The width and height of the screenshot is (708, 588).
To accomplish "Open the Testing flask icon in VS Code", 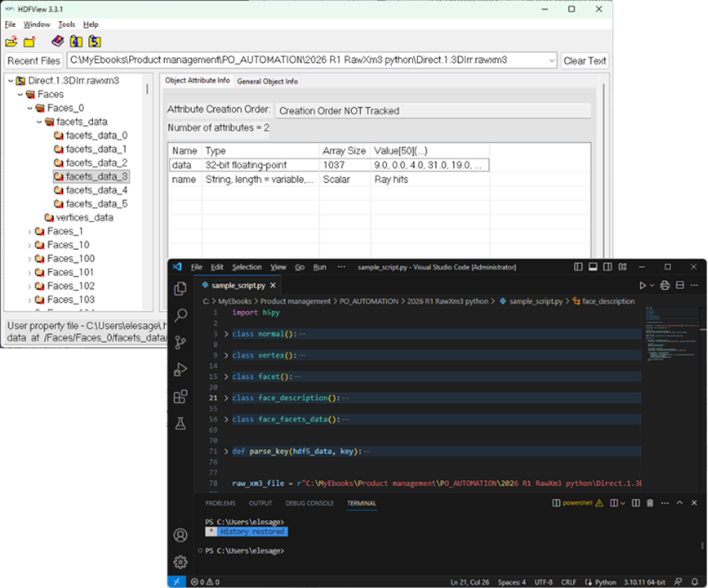I will 181,423.
